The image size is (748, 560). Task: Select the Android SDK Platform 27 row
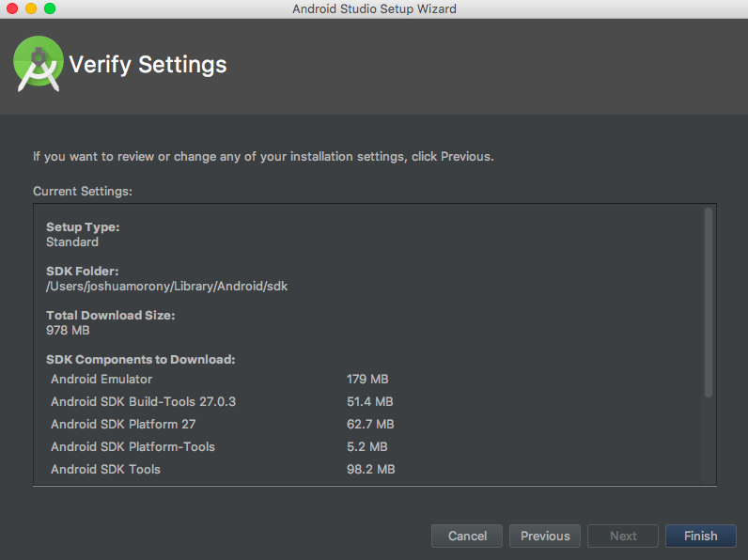point(223,424)
